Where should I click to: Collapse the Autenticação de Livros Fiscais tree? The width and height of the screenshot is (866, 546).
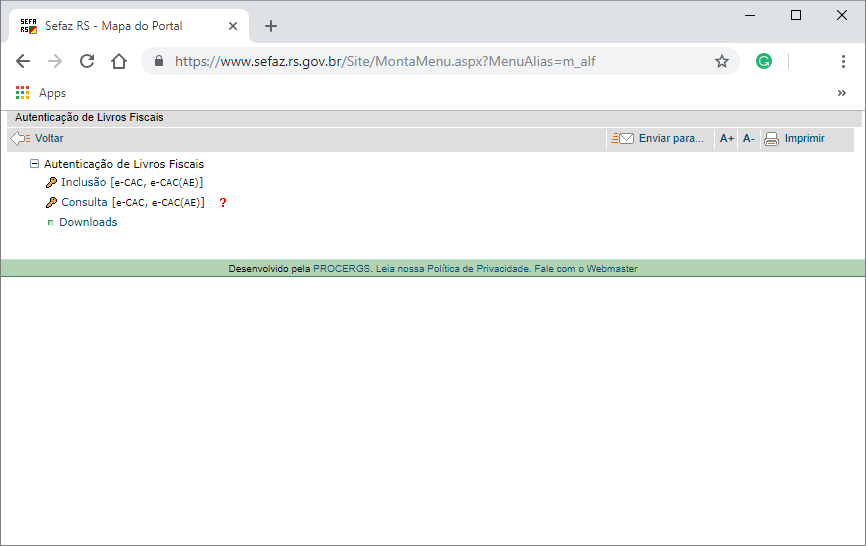pos(34,163)
